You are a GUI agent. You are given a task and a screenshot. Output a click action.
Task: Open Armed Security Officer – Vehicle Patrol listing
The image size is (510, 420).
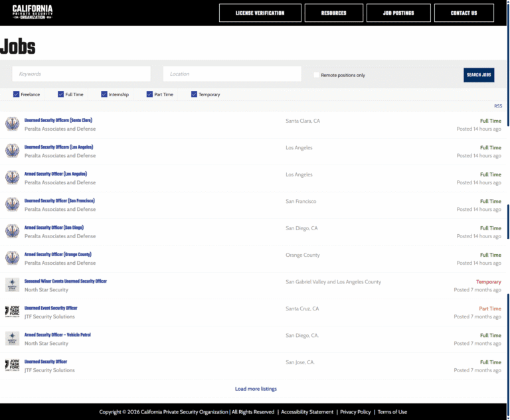58,335
